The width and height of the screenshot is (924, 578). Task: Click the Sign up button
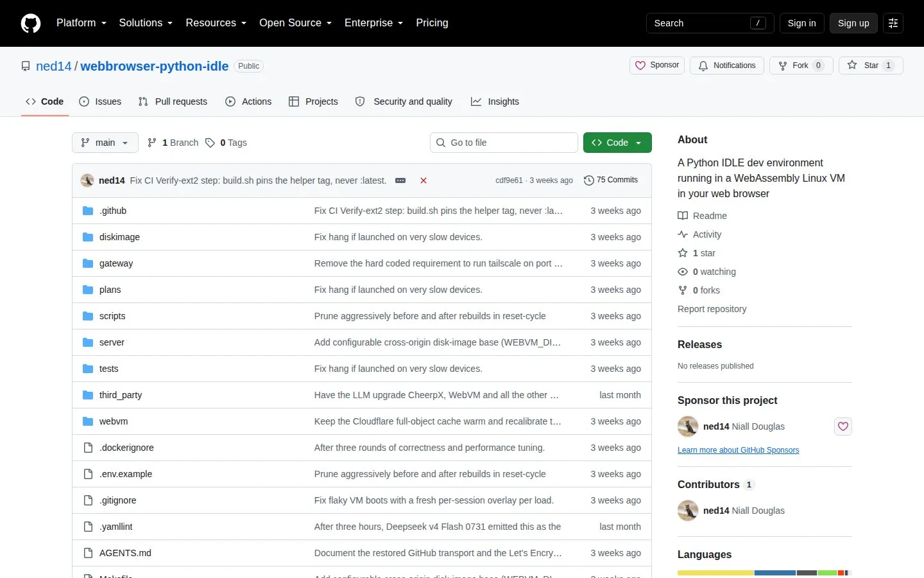tap(853, 23)
